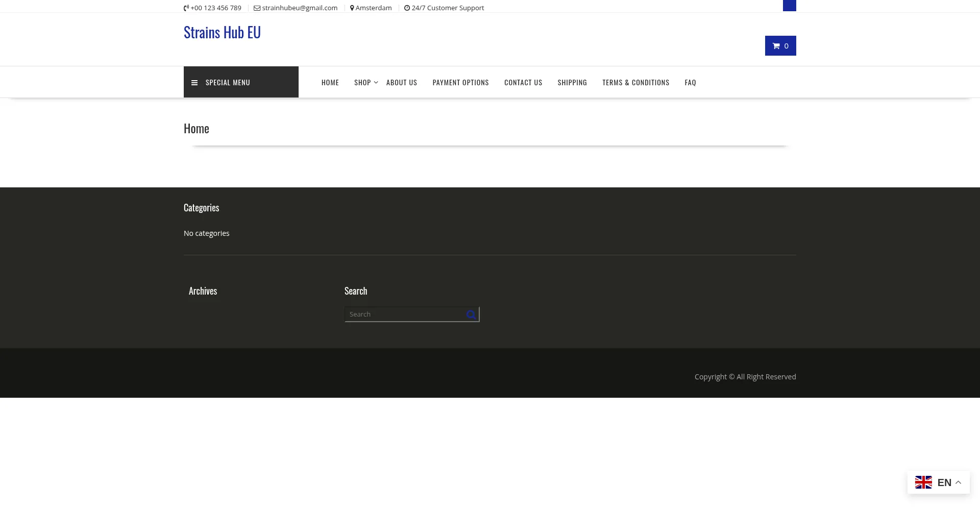Viewport: 980px width, 507px height.
Task: Open the About Us page
Action: click(402, 83)
